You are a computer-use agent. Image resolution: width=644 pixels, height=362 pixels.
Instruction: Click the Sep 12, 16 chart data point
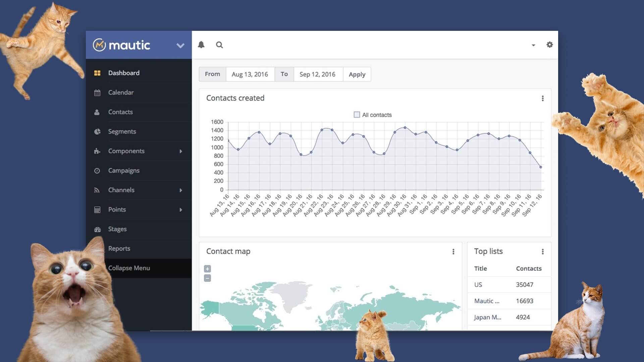(x=541, y=167)
